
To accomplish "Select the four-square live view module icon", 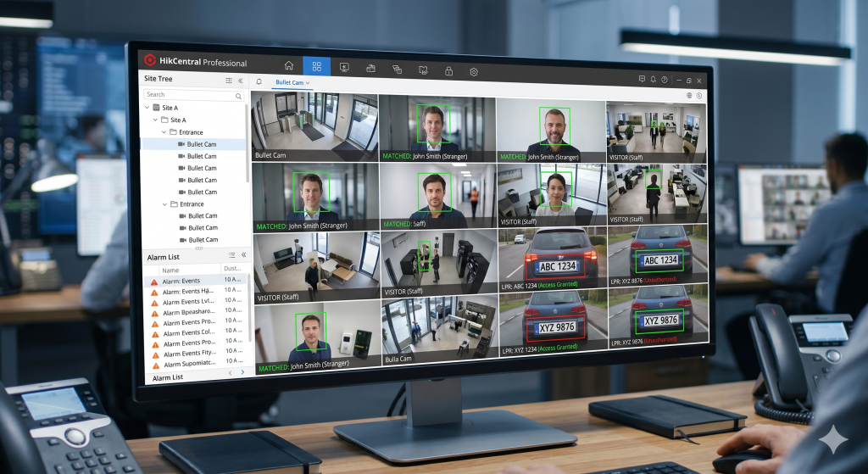I will (317, 66).
